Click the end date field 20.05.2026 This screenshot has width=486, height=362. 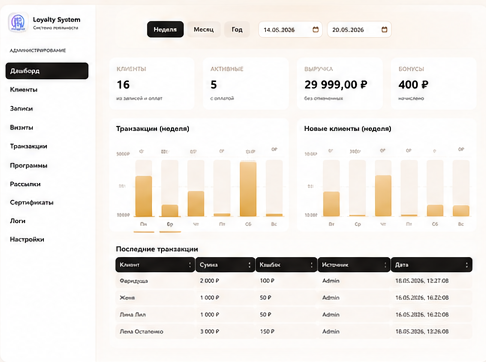(359, 30)
